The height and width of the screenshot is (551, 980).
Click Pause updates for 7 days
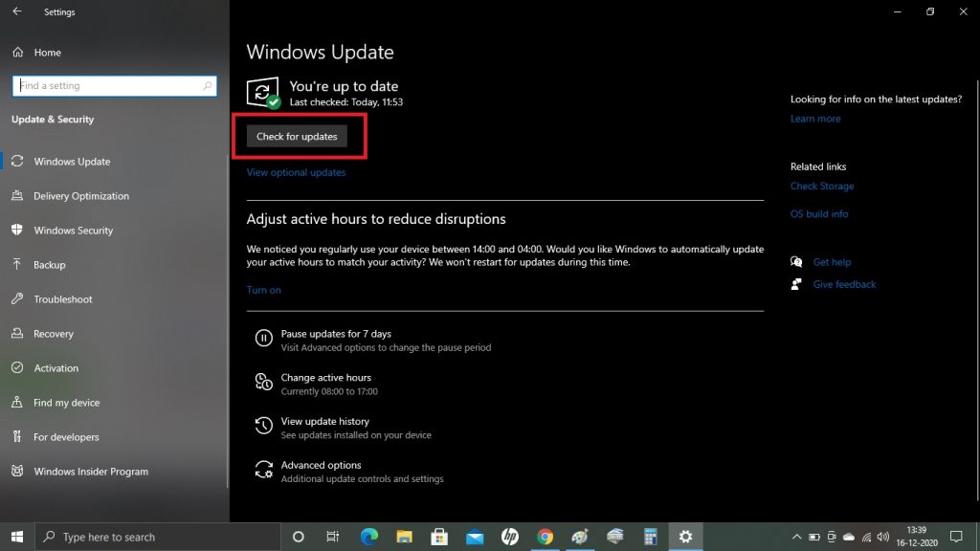(x=336, y=334)
